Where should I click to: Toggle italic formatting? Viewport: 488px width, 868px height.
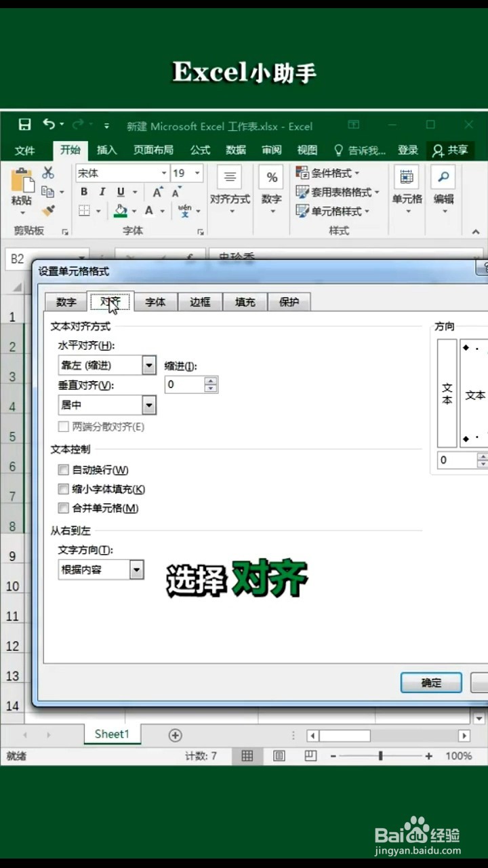[102, 192]
